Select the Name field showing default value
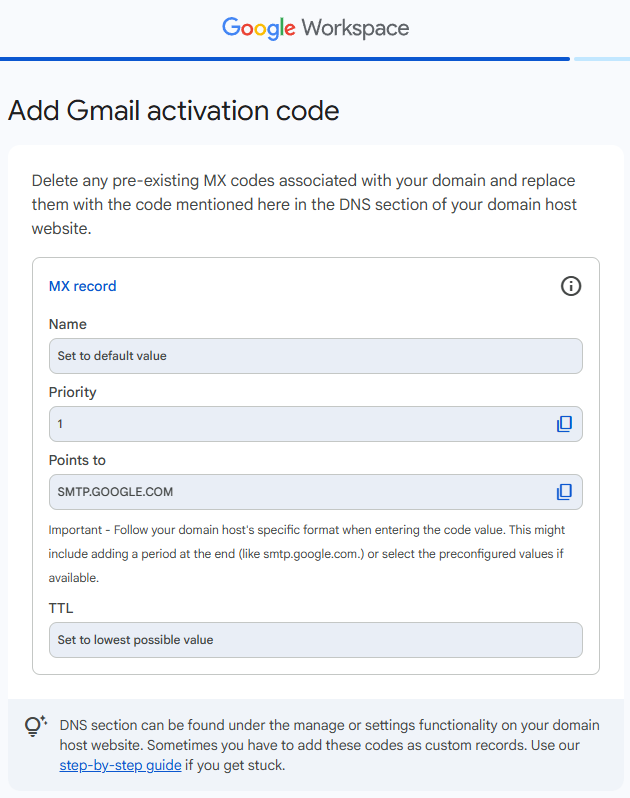 coord(316,356)
